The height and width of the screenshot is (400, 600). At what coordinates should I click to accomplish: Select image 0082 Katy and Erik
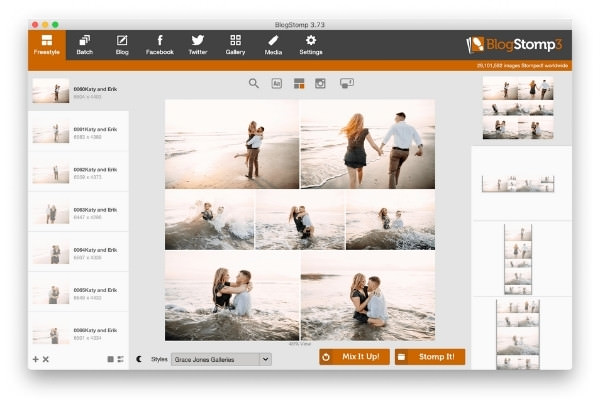tap(78, 171)
